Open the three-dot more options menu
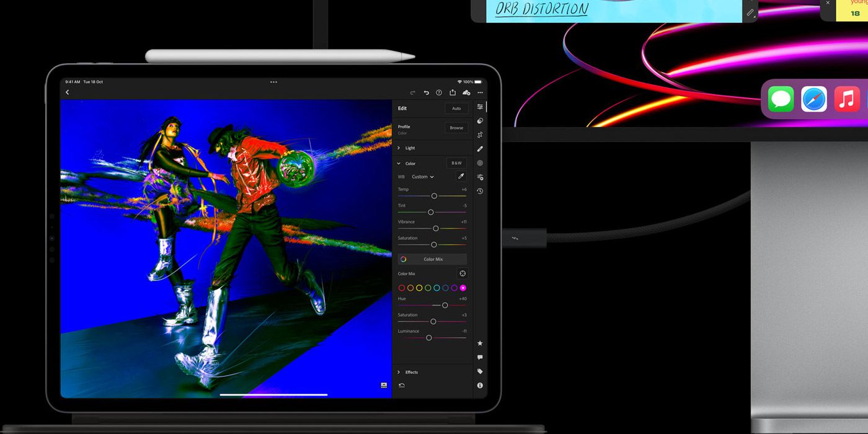 tap(480, 92)
